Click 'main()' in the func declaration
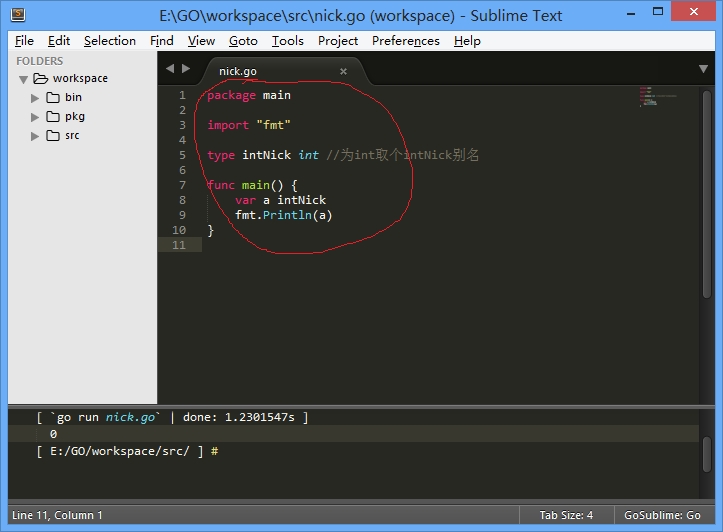The width and height of the screenshot is (723, 532). coord(262,185)
